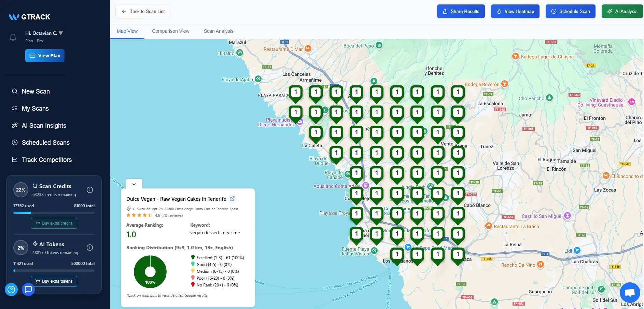Viewport: 644px width, 309px height.
Task: Click the AI Tokens usage progress bar
Action: tap(54, 270)
